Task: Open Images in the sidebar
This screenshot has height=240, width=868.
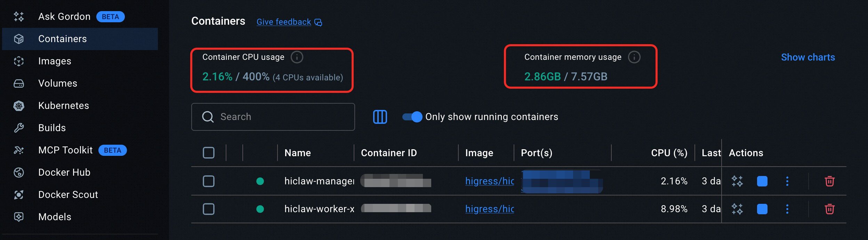Action: [55, 61]
